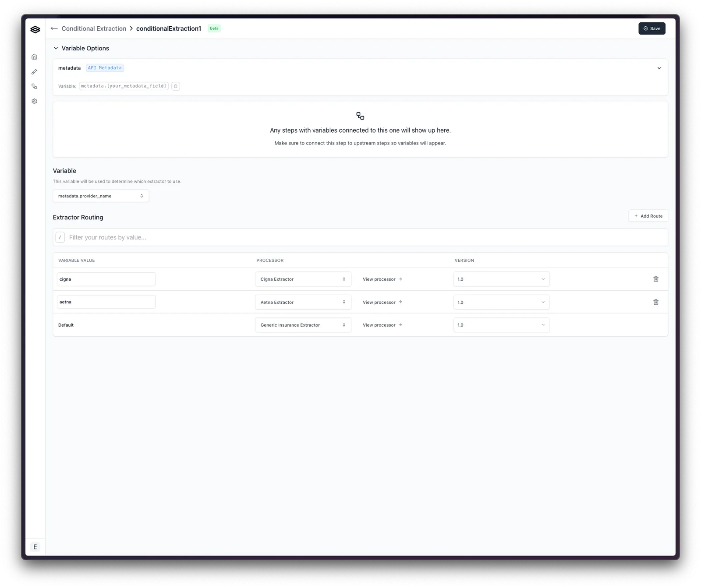The image size is (701, 588).
Task: Click the conditionalExtraction1 title
Action: coord(169,28)
